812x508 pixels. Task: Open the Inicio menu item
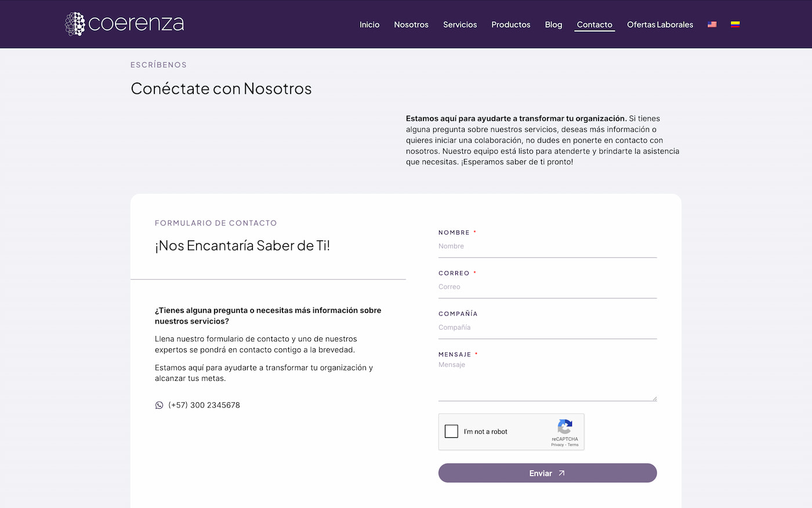pos(369,24)
